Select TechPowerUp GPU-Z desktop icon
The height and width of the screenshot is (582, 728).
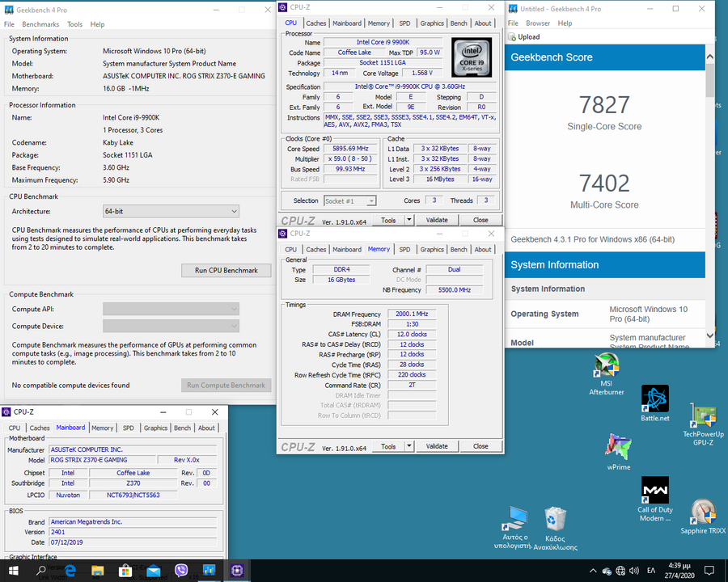[x=704, y=424]
